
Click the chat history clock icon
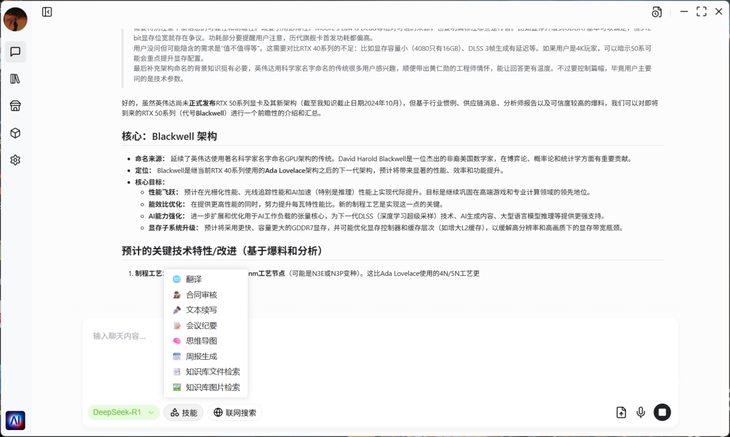click(x=656, y=12)
